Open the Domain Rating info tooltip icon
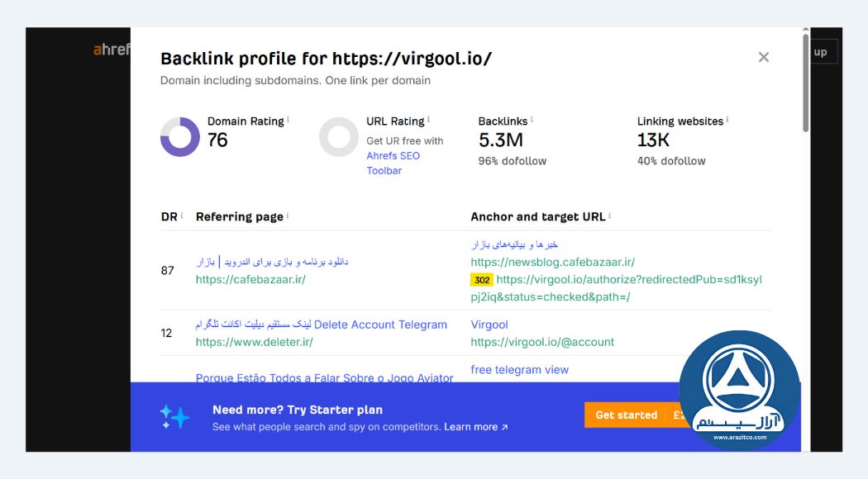 [287, 118]
